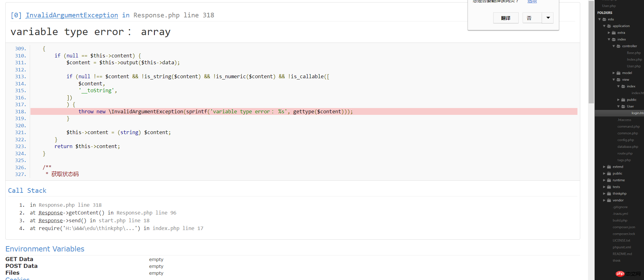The width and height of the screenshot is (644, 280).
Task: Click the require() index.php line 17 entry
Action: 117,228
